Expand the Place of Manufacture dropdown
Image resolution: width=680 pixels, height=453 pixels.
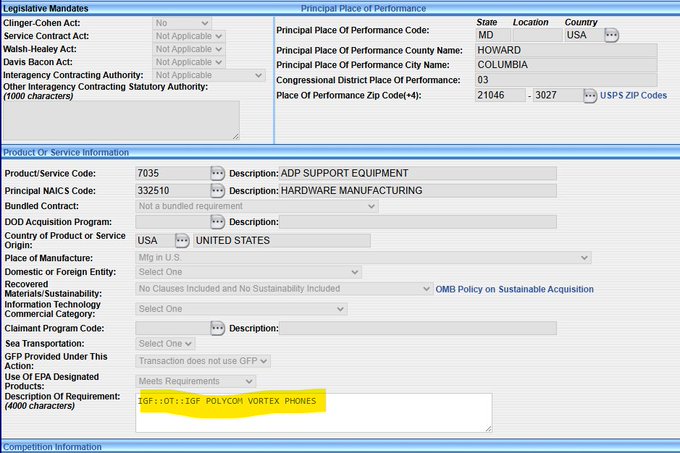click(363, 258)
